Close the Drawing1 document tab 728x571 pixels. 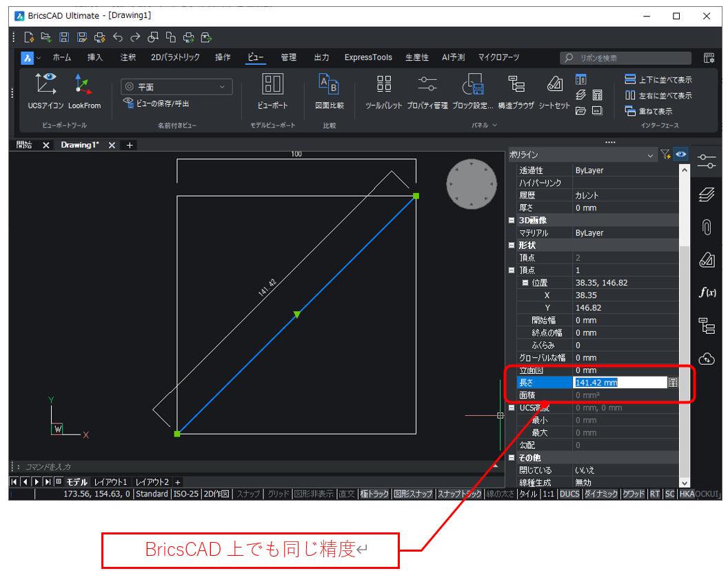[x=112, y=146]
